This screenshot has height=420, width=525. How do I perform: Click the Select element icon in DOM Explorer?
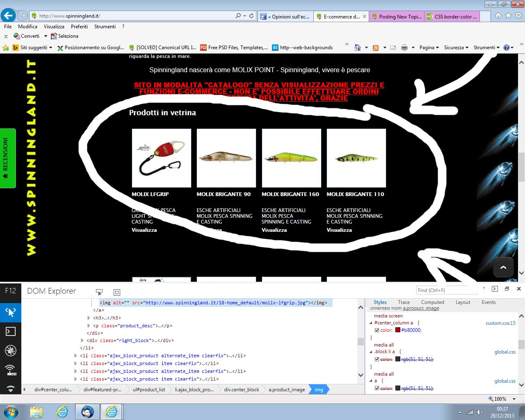[99, 292]
